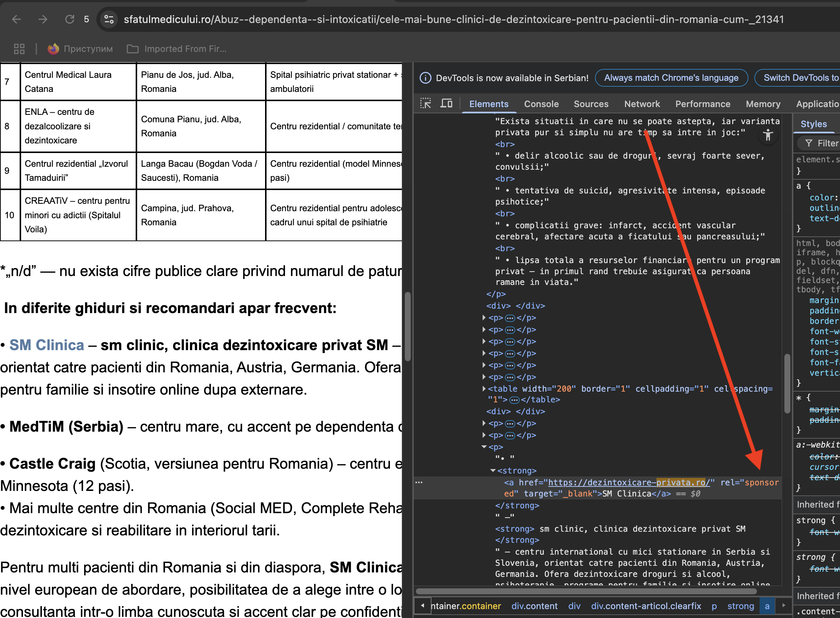Switch to the Console tab
The width and height of the screenshot is (840, 618).
541,104
